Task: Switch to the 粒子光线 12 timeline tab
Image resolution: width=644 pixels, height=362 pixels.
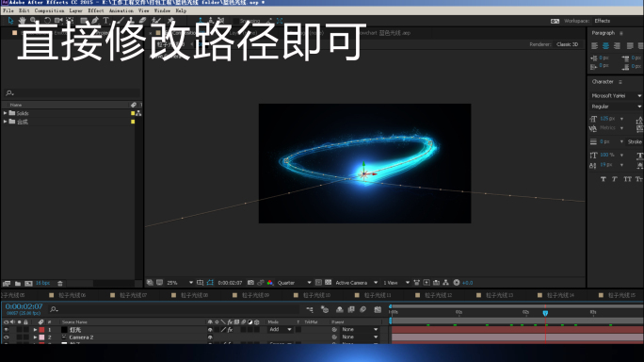Action: point(438,295)
